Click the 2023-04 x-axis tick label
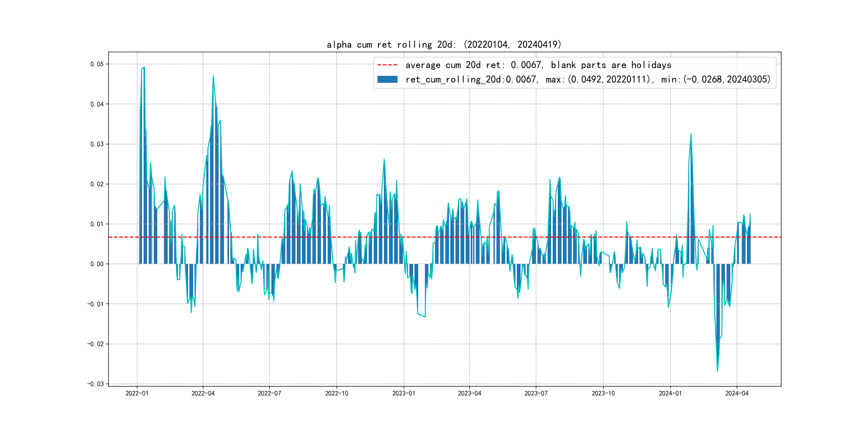Image resolution: width=868 pixels, height=434 pixels. [x=469, y=393]
